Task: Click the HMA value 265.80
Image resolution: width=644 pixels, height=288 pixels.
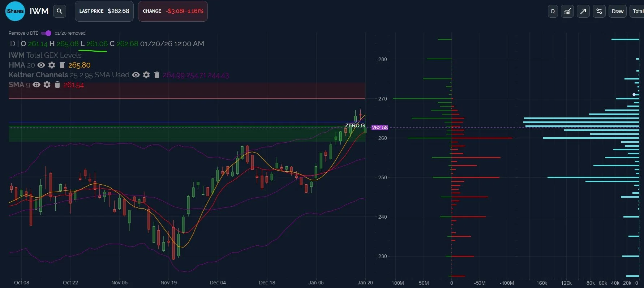Action: (x=79, y=65)
